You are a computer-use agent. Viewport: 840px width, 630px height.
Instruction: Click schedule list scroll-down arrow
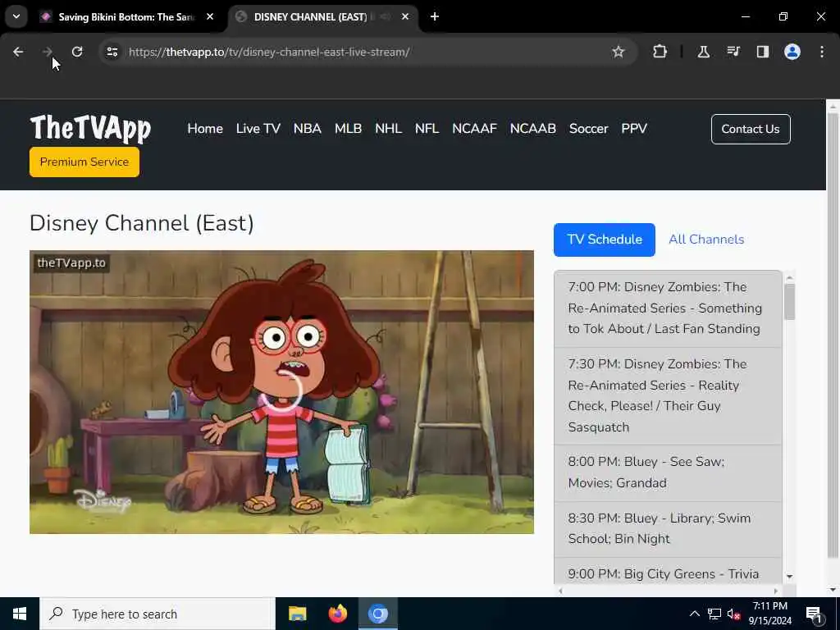pyautogui.click(x=789, y=577)
